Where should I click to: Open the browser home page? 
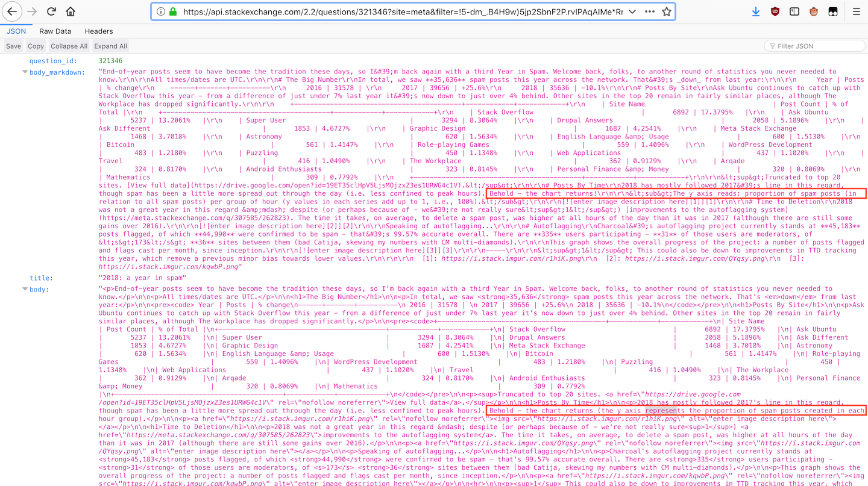pos(71,11)
